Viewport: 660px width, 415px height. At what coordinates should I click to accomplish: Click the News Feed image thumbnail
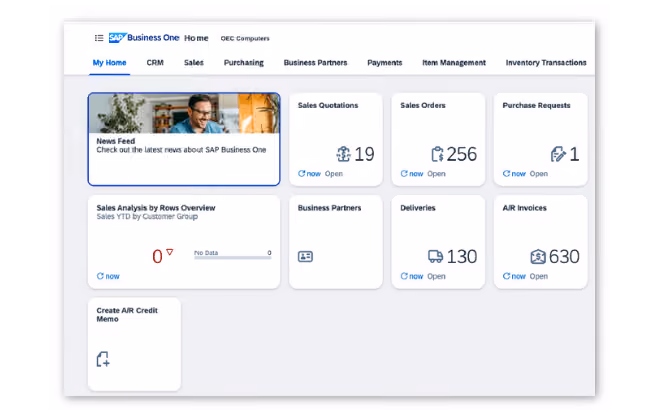(184, 113)
